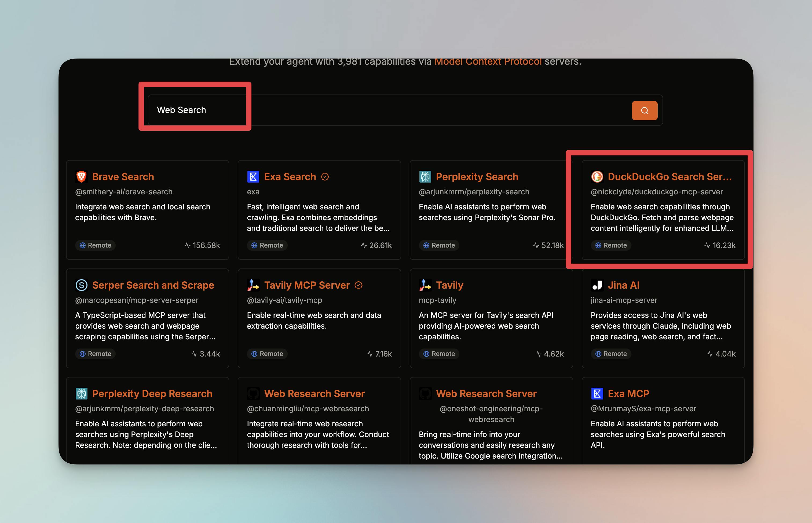Image resolution: width=812 pixels, height=523 pixels.
Task: Click the Perplexity Deep Research logo icon
Action: pos(82,393)
